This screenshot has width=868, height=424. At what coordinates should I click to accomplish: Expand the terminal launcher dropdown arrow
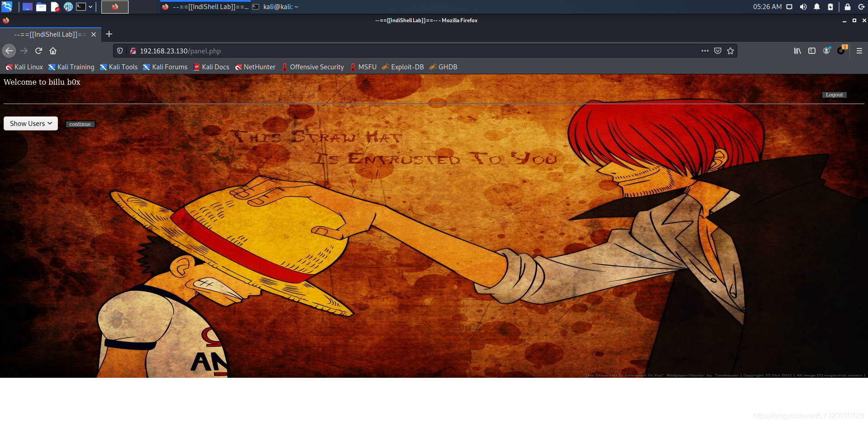[91, 7]
